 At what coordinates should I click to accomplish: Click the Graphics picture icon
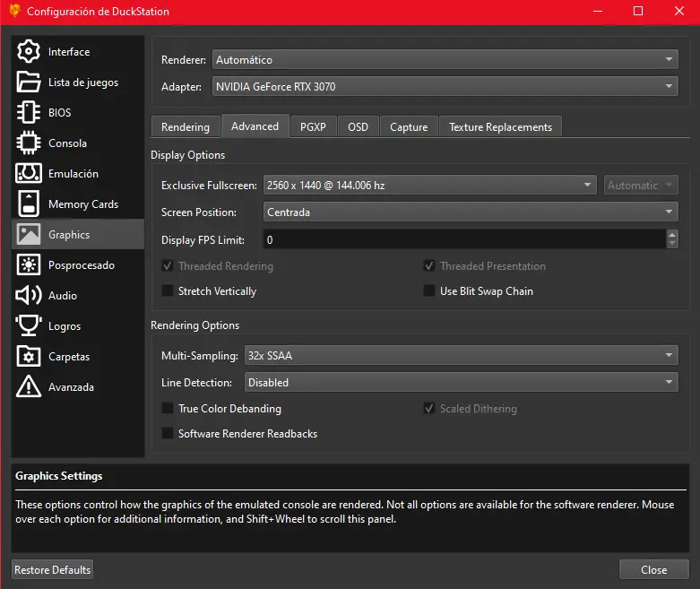coord(28,234)
